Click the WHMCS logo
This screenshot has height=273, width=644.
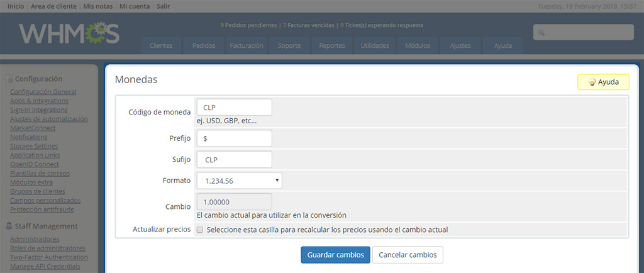click(69, 33)
